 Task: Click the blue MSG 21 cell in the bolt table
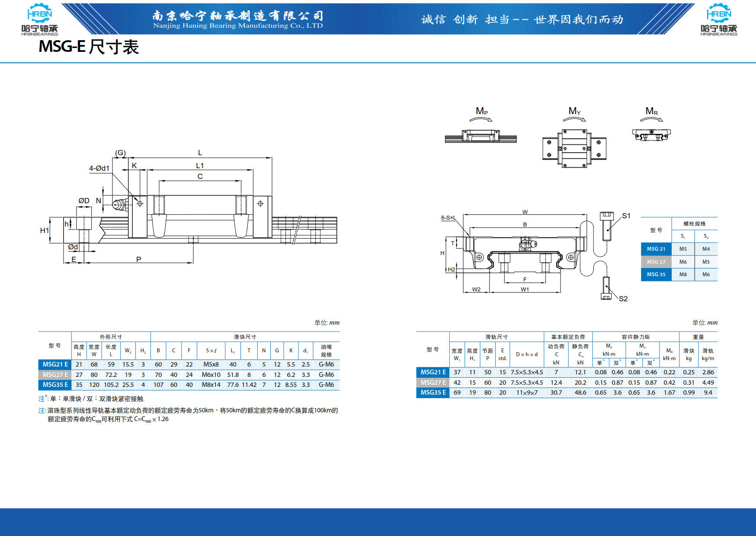coord(656,249)
